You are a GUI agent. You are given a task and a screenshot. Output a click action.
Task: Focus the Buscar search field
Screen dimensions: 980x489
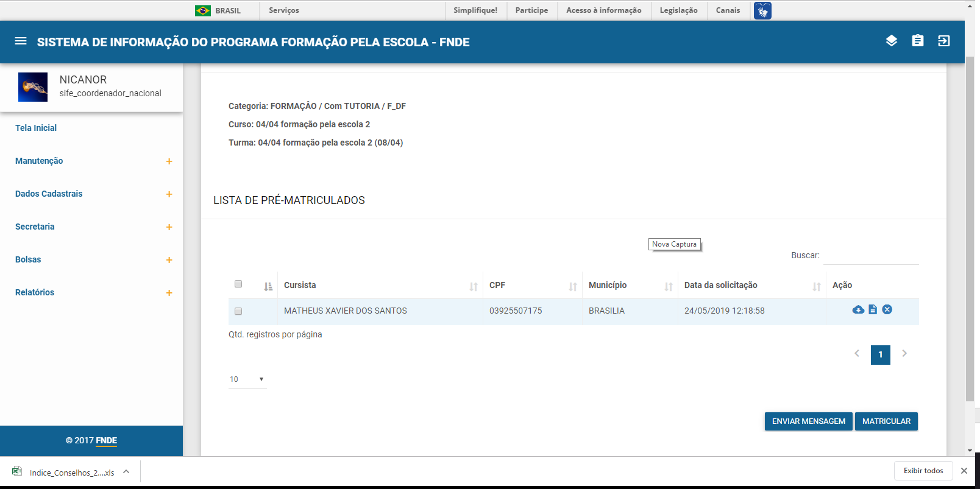click(x=871, y=256)
